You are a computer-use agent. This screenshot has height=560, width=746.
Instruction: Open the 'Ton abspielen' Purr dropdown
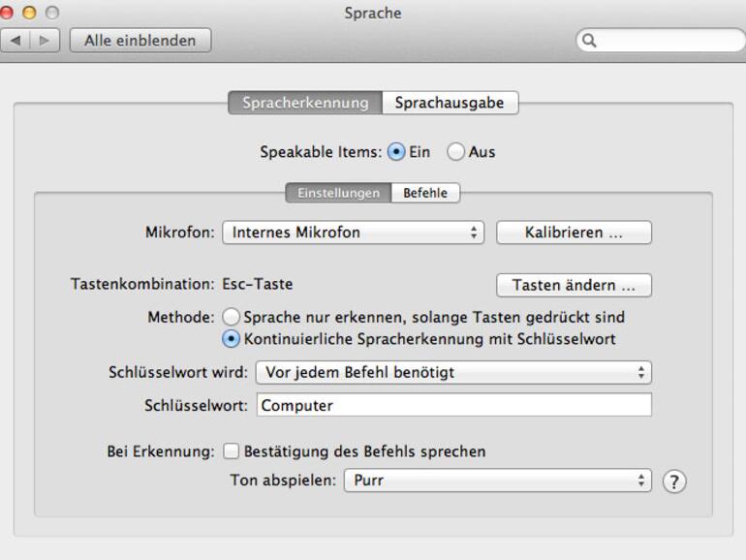click(x=497, y=481)
